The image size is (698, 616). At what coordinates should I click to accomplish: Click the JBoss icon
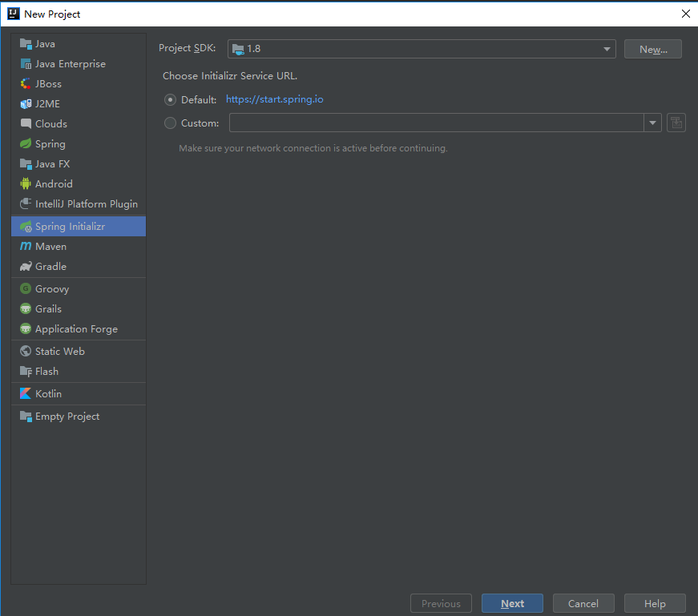tap(26, 83)
